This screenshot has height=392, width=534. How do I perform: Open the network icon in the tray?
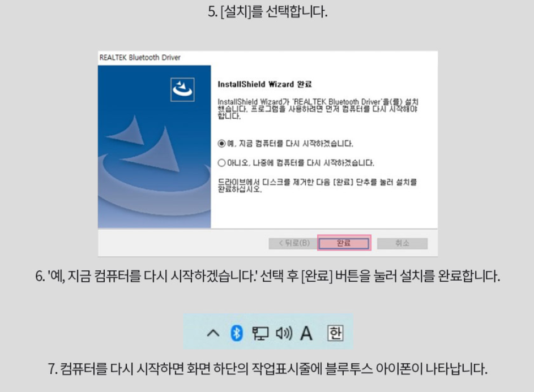pos(260,334)
